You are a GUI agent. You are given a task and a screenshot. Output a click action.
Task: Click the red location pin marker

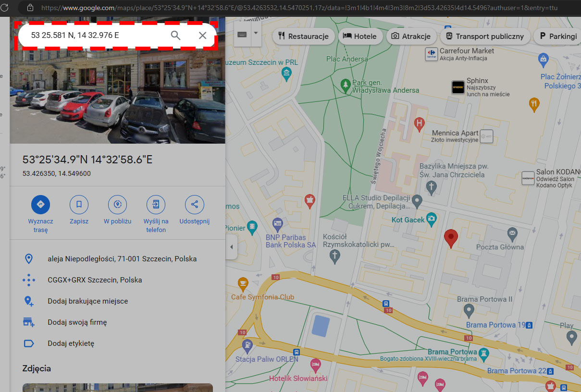click(x=451, y=238)
